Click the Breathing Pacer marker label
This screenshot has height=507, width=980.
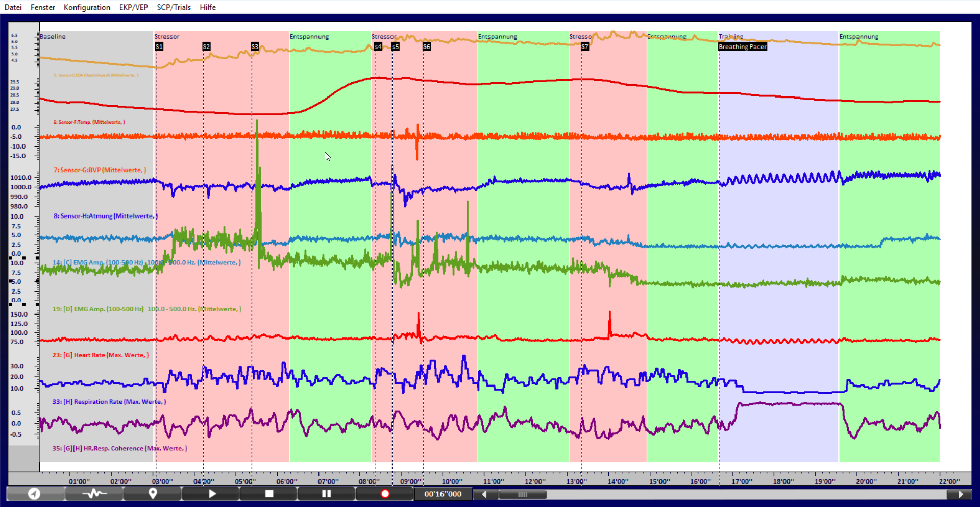point(742,46)
